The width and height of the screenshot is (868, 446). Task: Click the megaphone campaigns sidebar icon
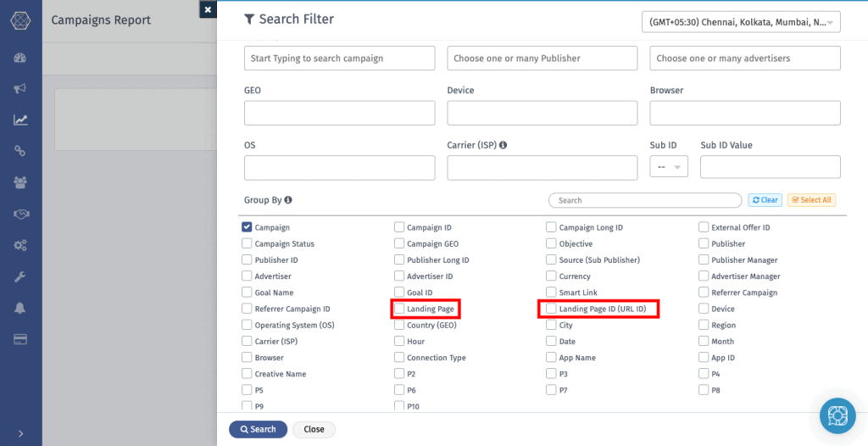pyautogui.click(x=20, y=89)
